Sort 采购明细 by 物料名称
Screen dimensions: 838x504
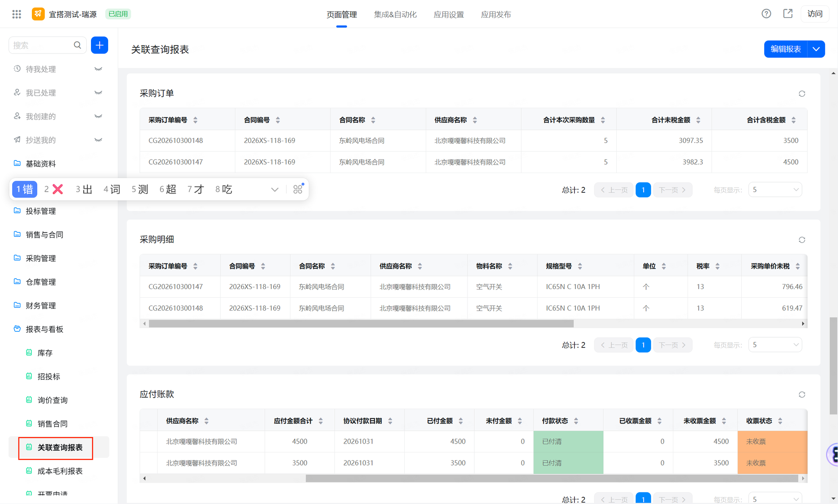click(x=510, y=266)
